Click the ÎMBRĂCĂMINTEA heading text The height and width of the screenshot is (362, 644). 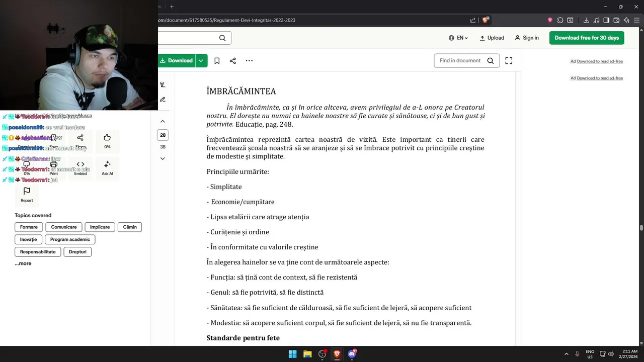pos(241,92)
